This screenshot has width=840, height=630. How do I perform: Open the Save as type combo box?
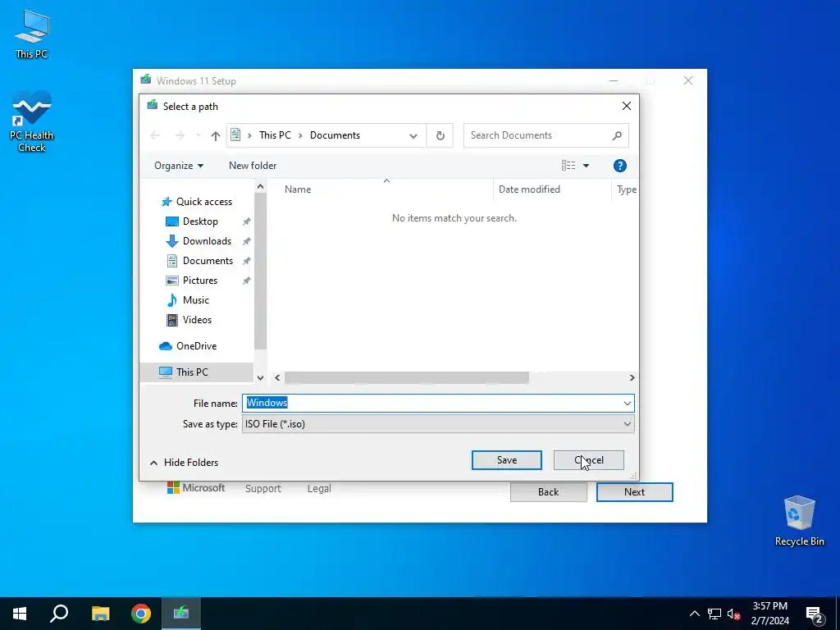pos(438,424)
